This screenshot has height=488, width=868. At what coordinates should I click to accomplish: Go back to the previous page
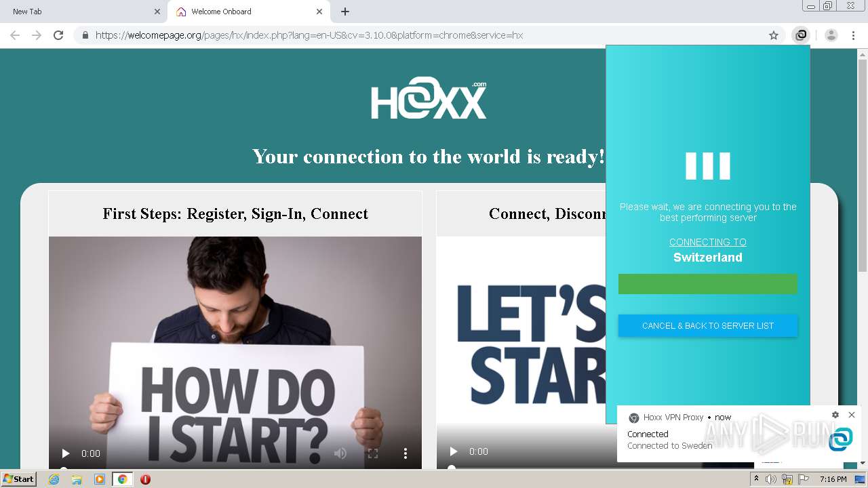pyautogui.click(x=15, y=35)
